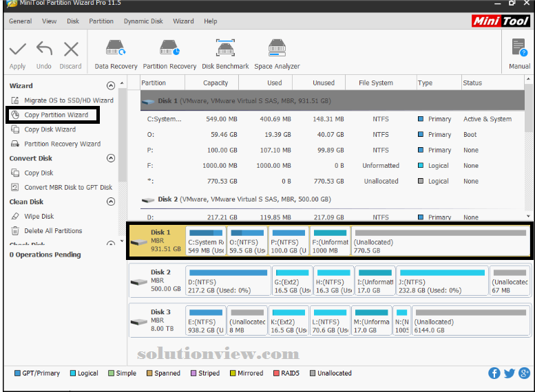Select the O: 59.46 GB partition row
The height and width of the screenshot is (392, 535).
click(333, 135)
